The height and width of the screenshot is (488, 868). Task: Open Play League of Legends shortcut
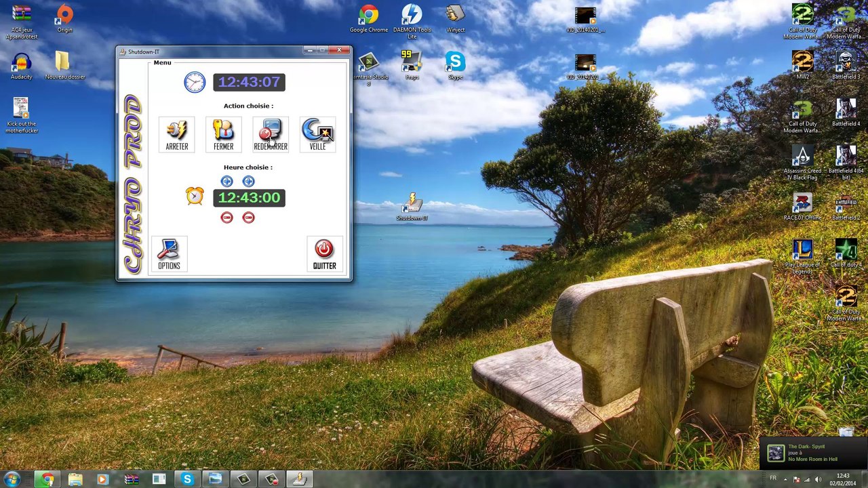coord(802,256)
